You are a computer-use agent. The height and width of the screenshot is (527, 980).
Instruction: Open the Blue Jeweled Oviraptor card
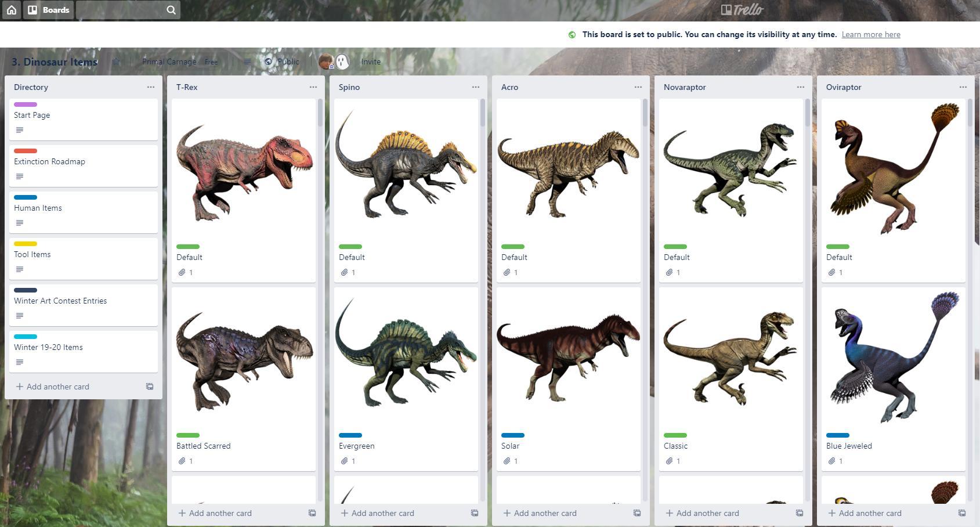894,379
